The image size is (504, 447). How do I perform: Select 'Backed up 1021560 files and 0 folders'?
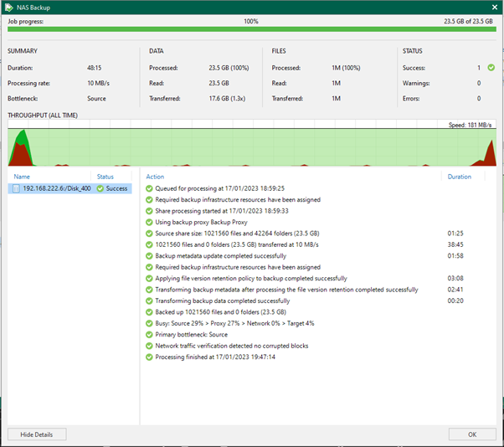pyautogui.click(x=221, y=312)
